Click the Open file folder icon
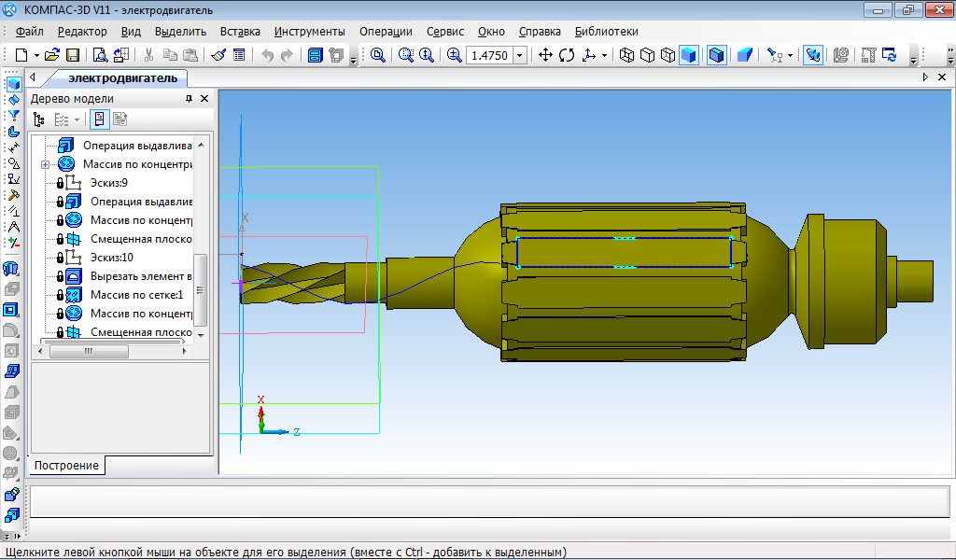This screenshot has height=560, width=956. click(52, 56)
